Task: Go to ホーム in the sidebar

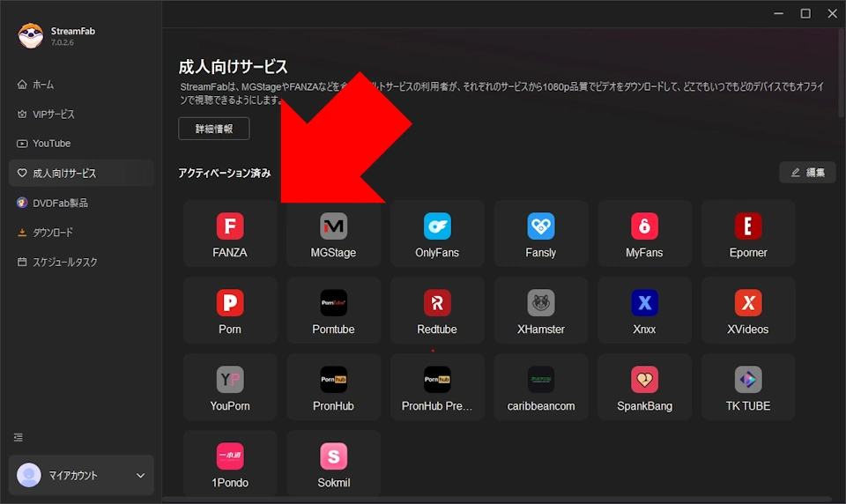Action: coord(81,85)
